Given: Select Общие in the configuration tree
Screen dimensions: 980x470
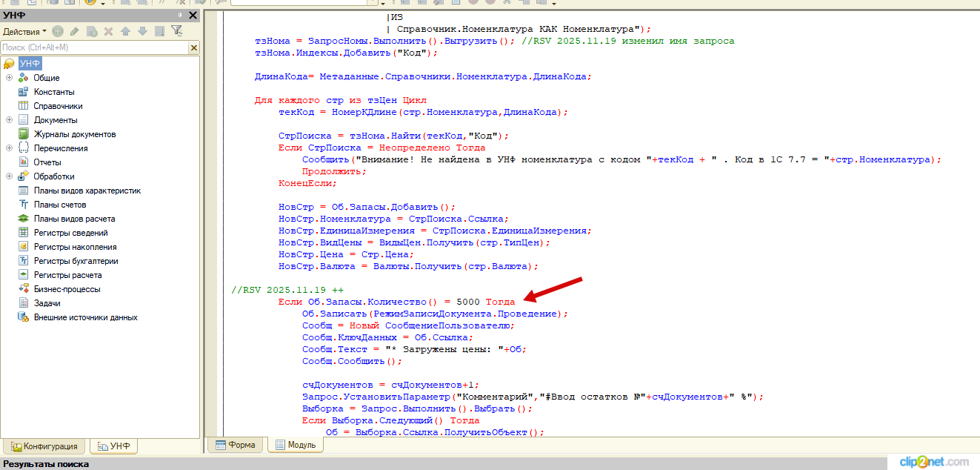Looking at the screenshot, I should click(47, 78).
